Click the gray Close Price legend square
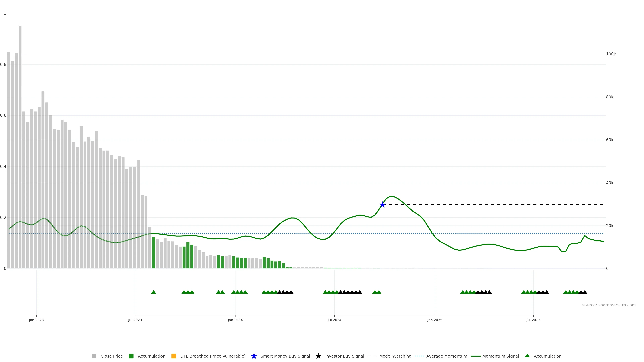The height and width of the screenshot is (362, 644). coord(94,356)
